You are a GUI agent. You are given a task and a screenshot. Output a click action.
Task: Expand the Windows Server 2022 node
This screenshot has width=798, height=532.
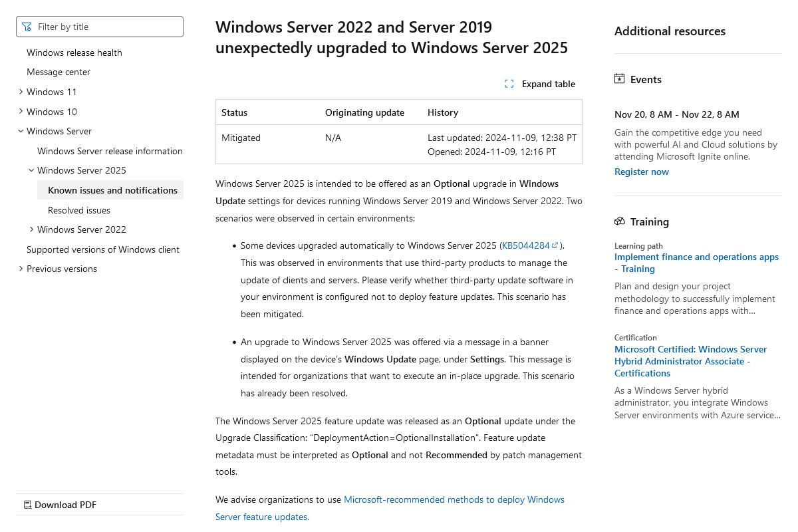[x=31, y=229]
